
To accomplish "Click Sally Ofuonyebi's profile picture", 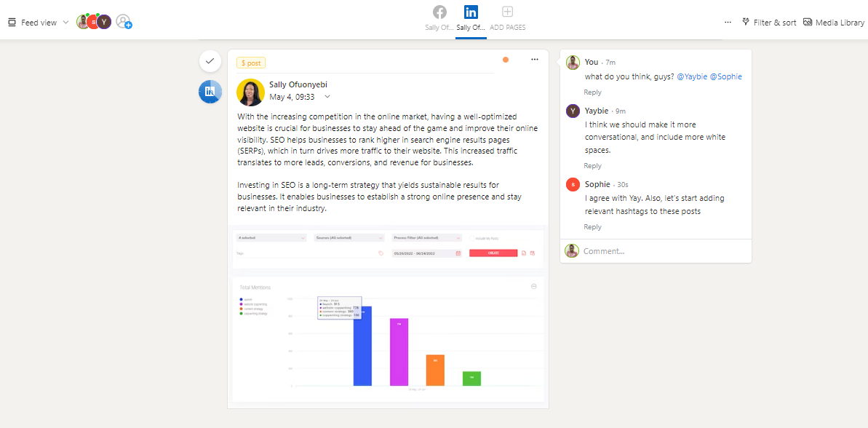I will [250, 92].
